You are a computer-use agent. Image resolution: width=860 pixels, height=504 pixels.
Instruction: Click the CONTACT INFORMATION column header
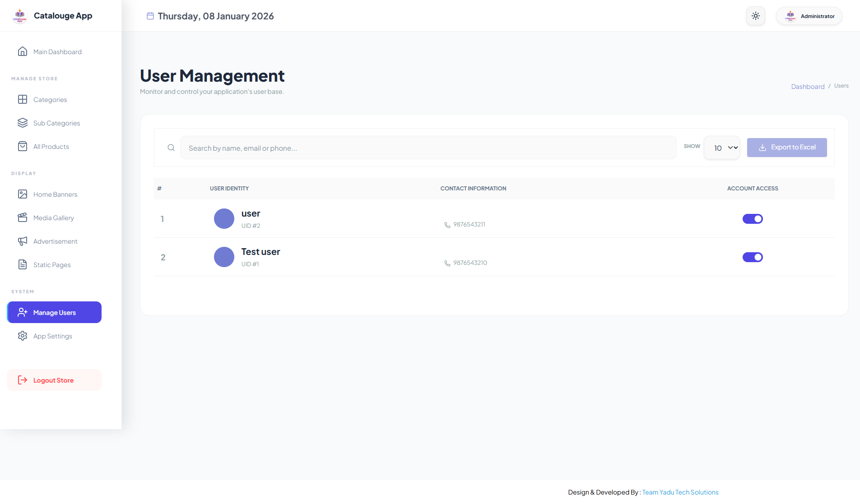point(473,189)
